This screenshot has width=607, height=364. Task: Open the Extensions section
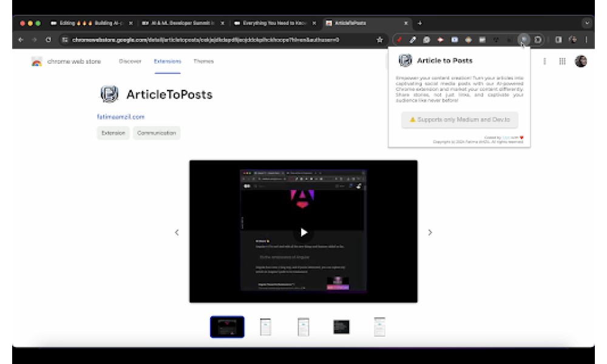point(168,61)
